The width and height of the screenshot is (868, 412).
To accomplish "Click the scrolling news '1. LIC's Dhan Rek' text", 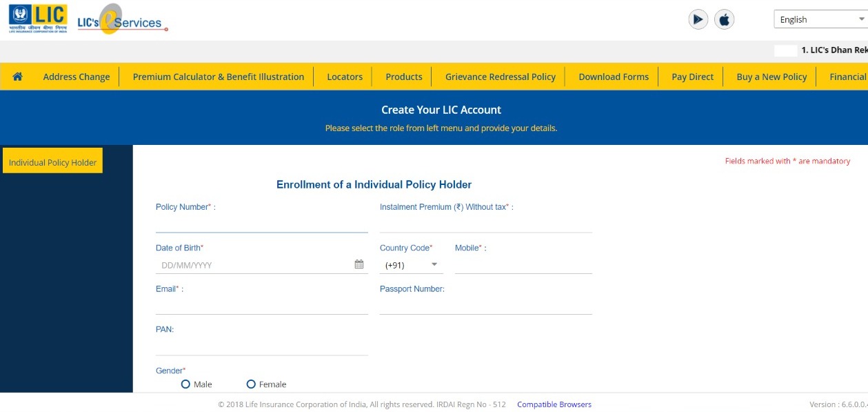I will click(x=834, y=50).
